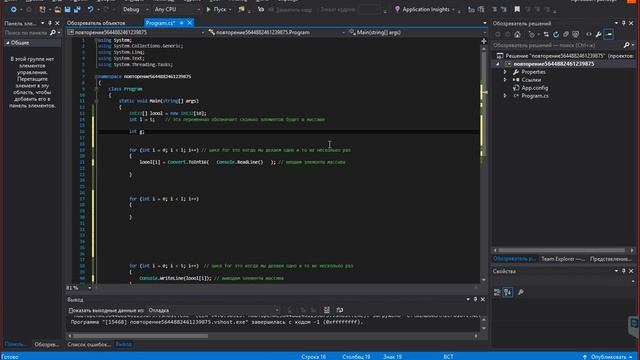The width and height of the screenshot is (640, 360).
Task: Open the Program class navigation dropdown
Action: pos(276,33)
